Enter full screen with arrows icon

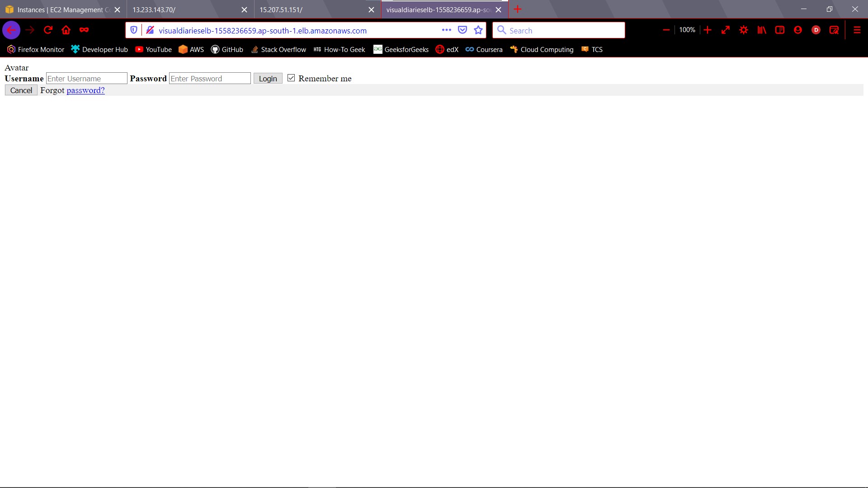(726, 30)
